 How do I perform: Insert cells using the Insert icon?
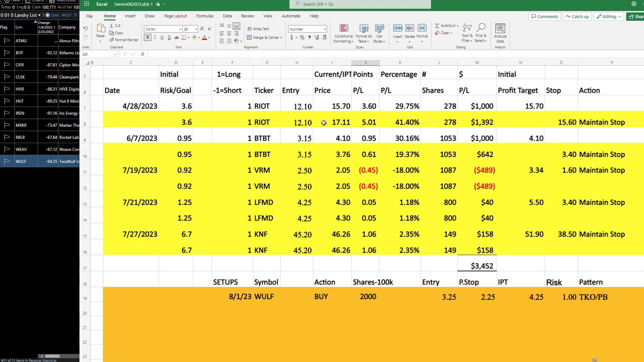click(398, 28)
